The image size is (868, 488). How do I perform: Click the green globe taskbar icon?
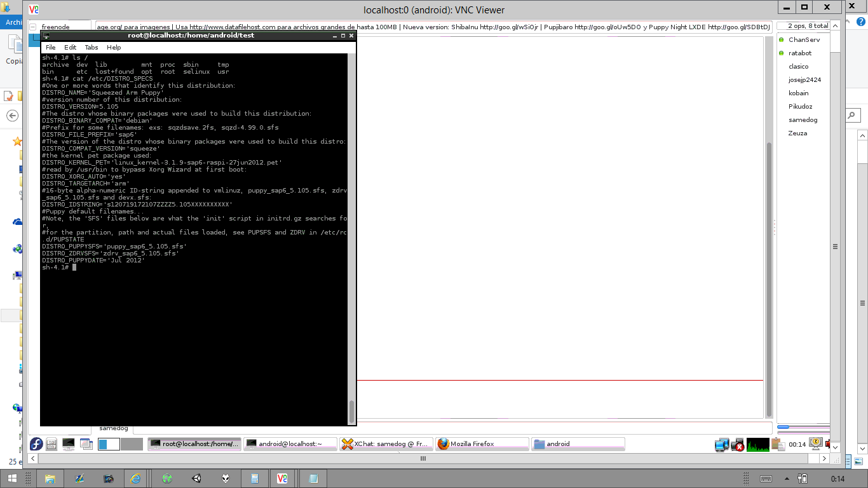[x=167, y=478]
